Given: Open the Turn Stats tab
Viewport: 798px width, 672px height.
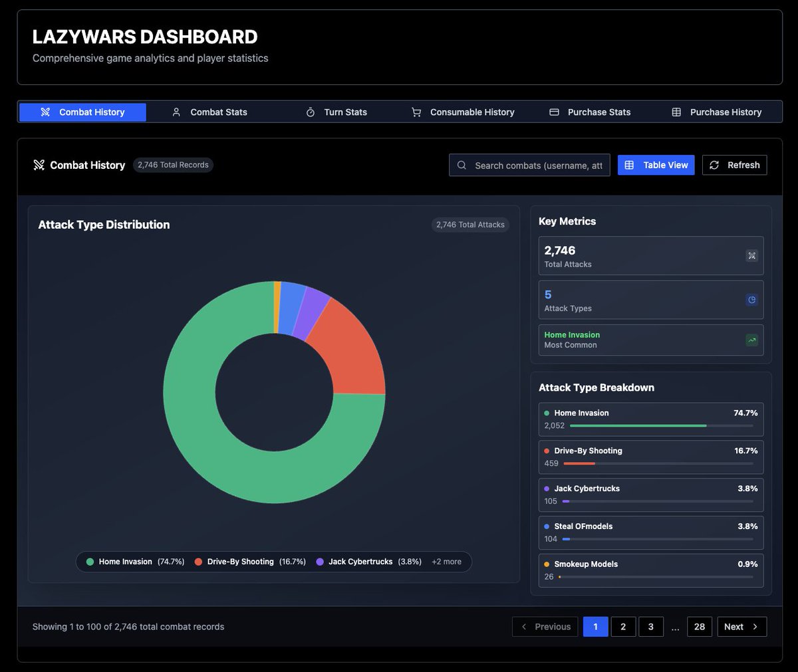Looking at the screenshot, I should coord(336,112).
